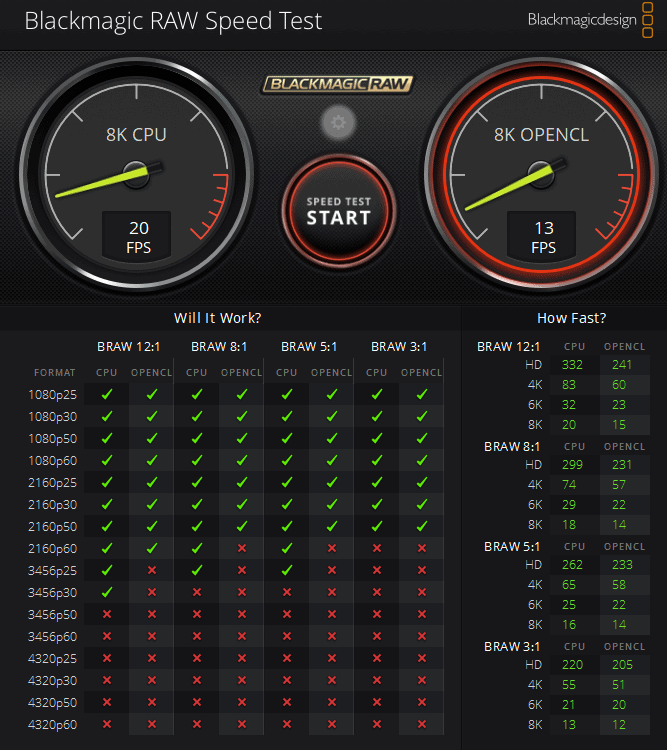667x750 pixels.
Task: Select the Will It Work? panel heading
Action: (217, 318)
